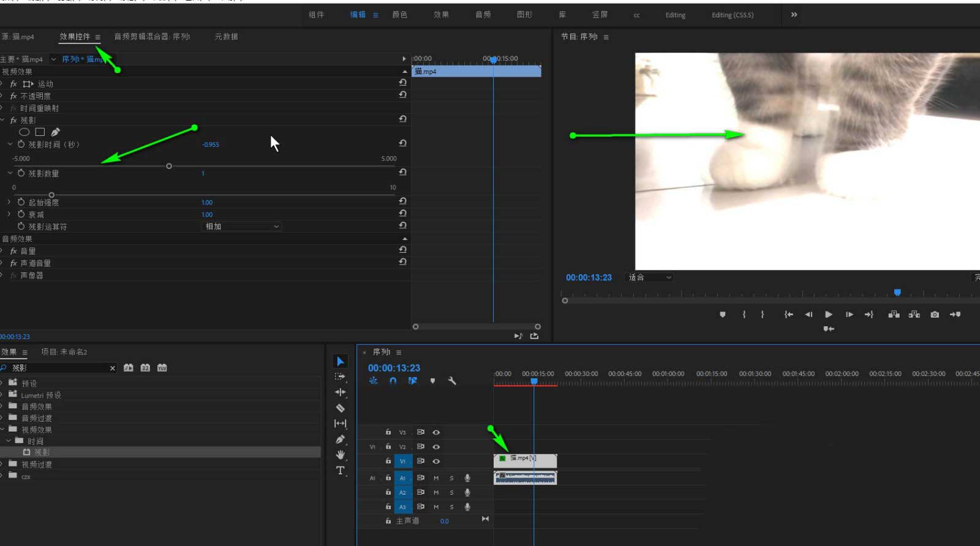Toggle snap magnet in timeline
The image size is (980, 546).
(393, 381)
